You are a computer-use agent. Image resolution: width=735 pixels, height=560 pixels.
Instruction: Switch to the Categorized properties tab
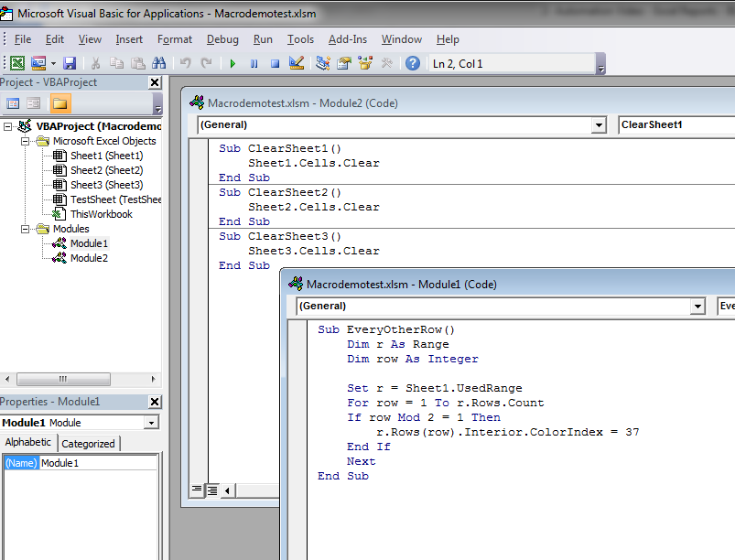88,443
